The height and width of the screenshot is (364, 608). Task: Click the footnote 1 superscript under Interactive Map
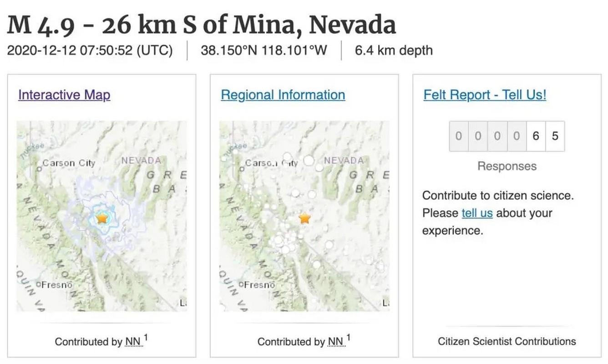pos(146,338)
